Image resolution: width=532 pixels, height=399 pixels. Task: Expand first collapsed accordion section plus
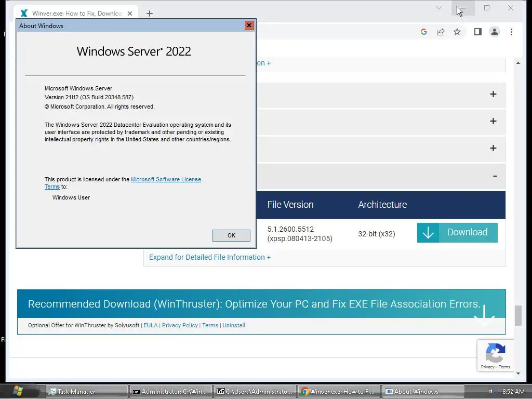tap(493, 94)
